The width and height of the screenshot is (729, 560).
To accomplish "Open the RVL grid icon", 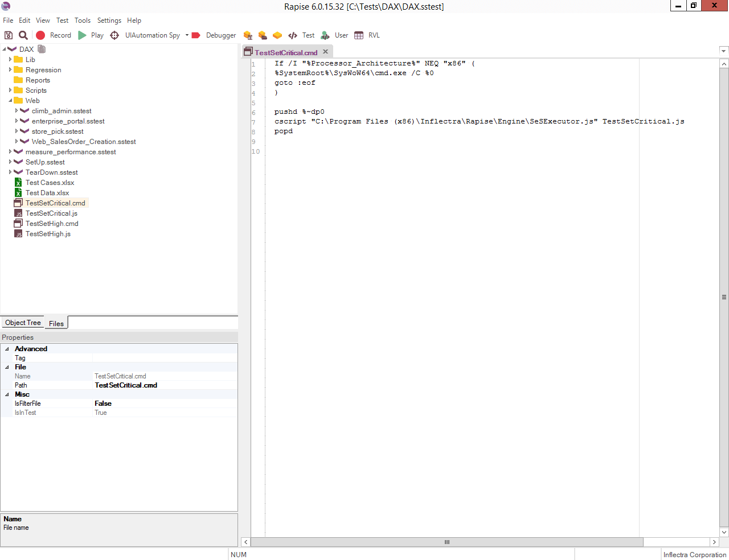I will [x=359, y=35].
